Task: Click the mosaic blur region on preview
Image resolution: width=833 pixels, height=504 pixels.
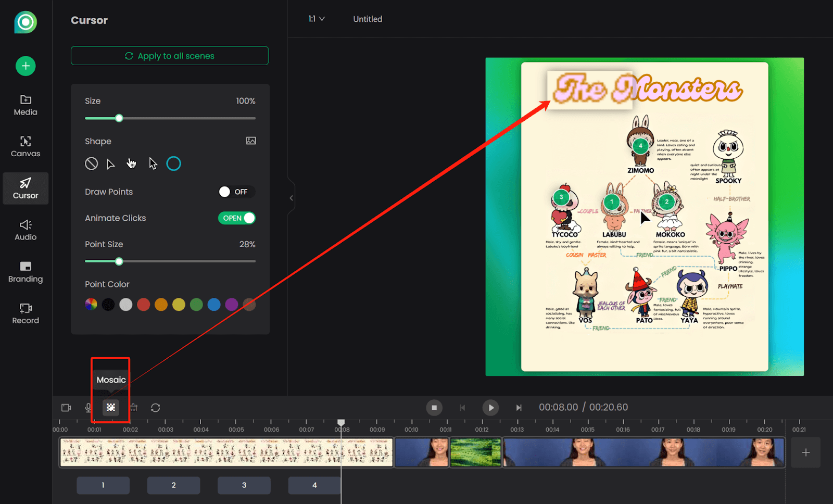Action: (x=590, y=90)
